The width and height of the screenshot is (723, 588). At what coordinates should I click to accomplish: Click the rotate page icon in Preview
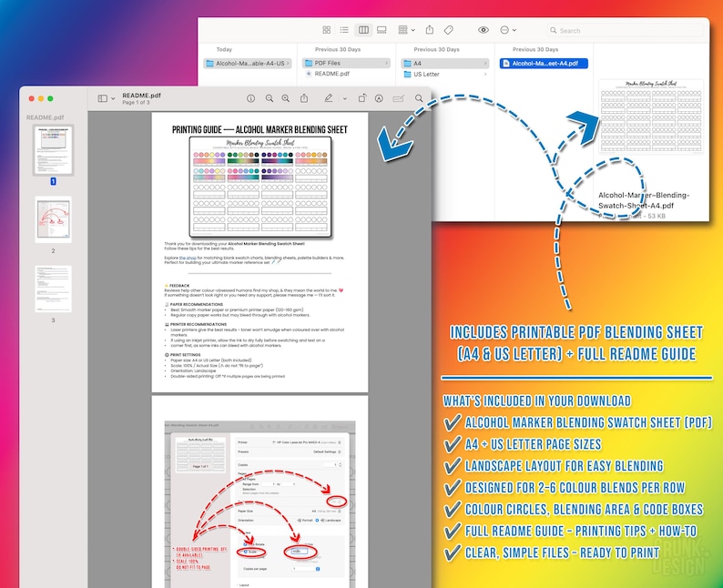(x=362, y=98)
